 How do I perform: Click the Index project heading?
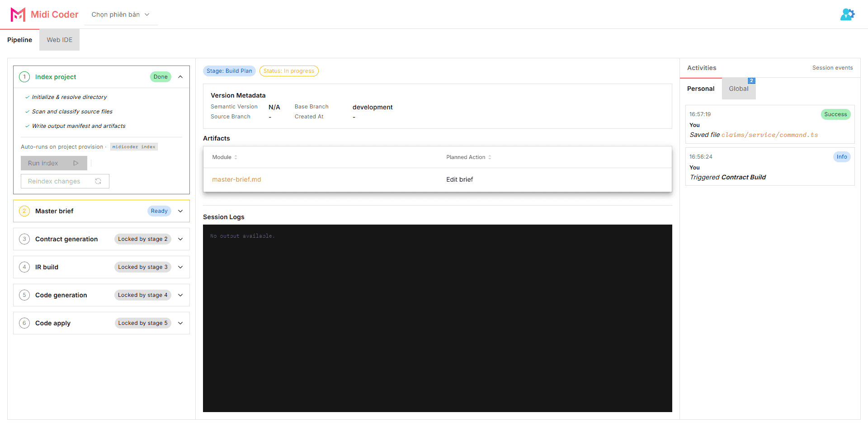tap(56, 77)
